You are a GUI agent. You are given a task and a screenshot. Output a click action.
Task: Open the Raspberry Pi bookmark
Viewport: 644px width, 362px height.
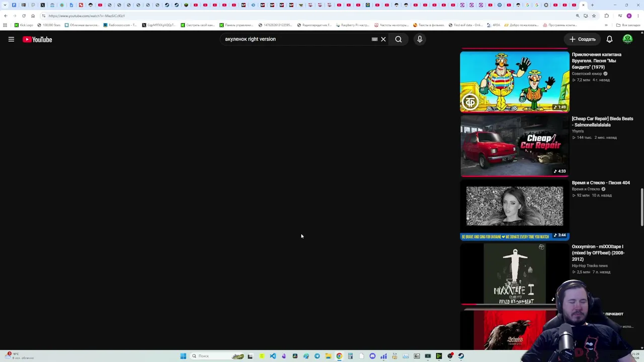tap(352, 25)
